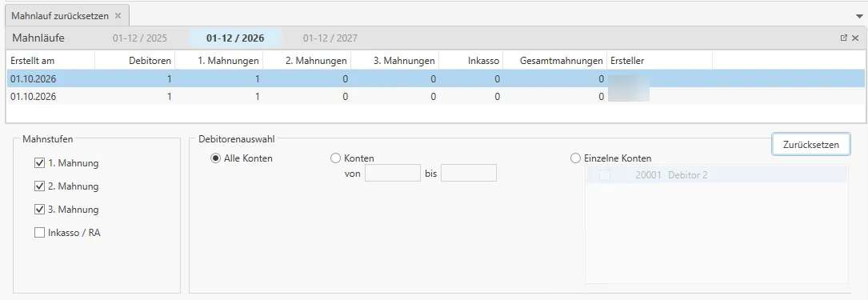Viewport: 868px width, 300px height.
Task: Switch to period 01-12 / 2026
Action: click(x=234, y=38)
